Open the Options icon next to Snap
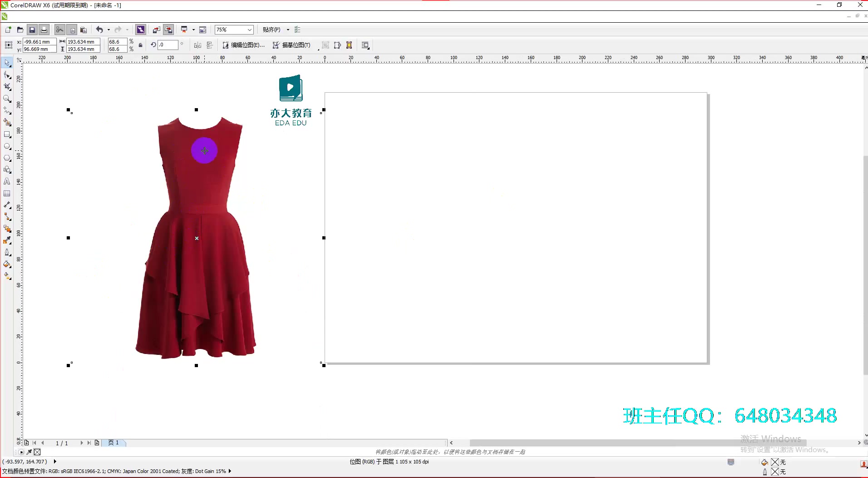Viewport: 868px width, 478px height. pyautogui.click(x=297, y=30)
